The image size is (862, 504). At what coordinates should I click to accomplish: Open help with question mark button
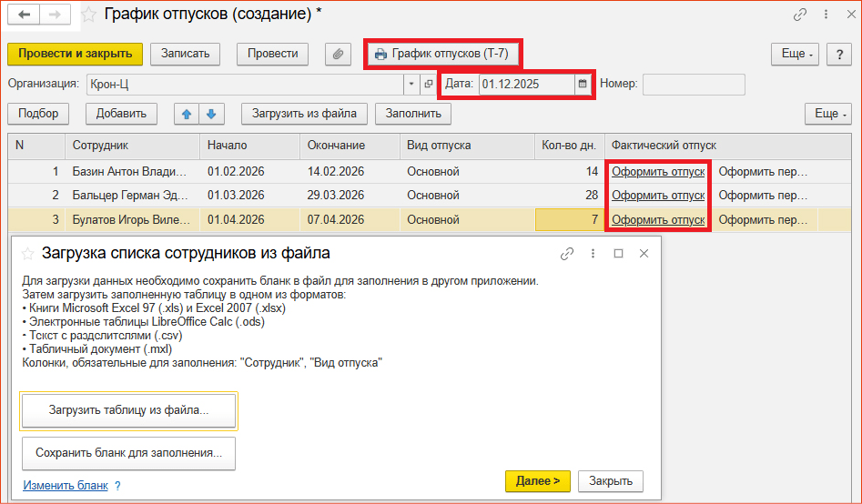pos(838,54)
